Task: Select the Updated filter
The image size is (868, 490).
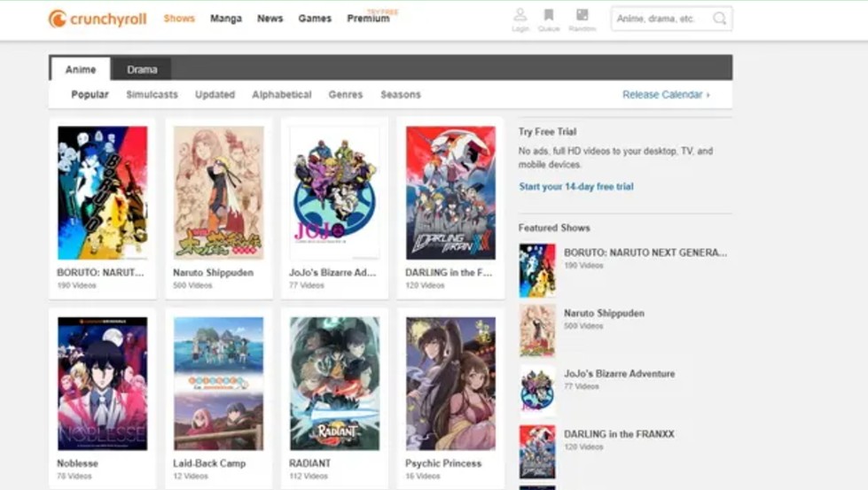Action: (215, 95)
